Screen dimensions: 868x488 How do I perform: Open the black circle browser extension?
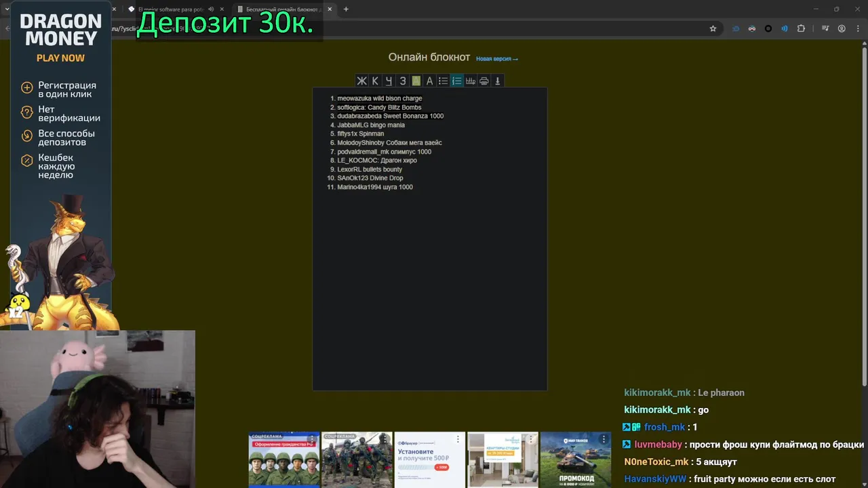pyautogui.click(x=768, y=28)
